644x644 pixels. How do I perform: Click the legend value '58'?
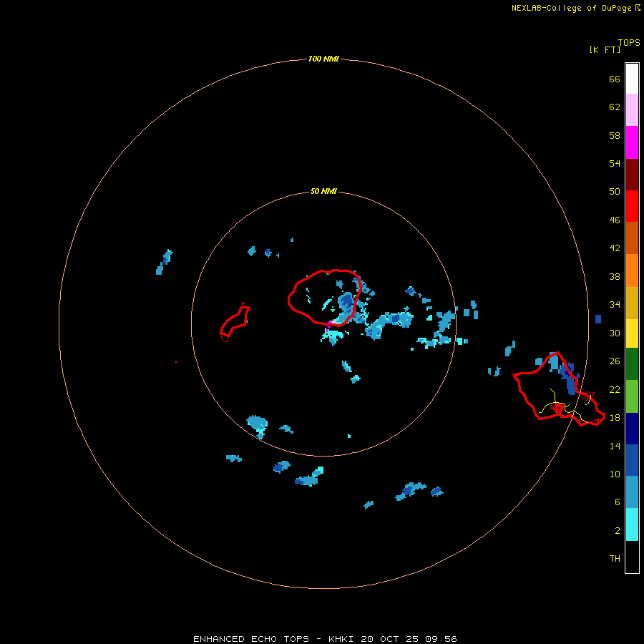click(x=615, y=135)
